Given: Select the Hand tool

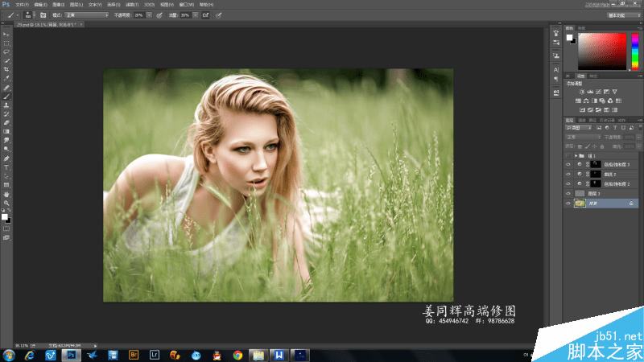Looking at the screenshot, I should [7, 194].
